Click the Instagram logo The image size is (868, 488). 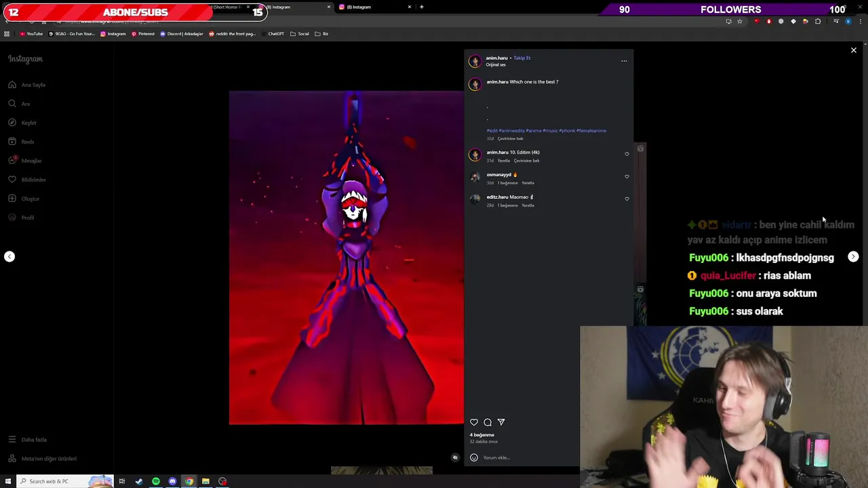point(25,59)
